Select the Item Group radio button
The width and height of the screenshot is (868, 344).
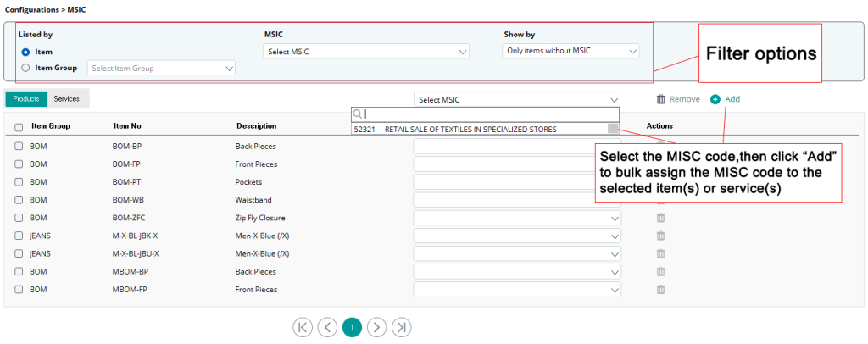pos(25,68)
